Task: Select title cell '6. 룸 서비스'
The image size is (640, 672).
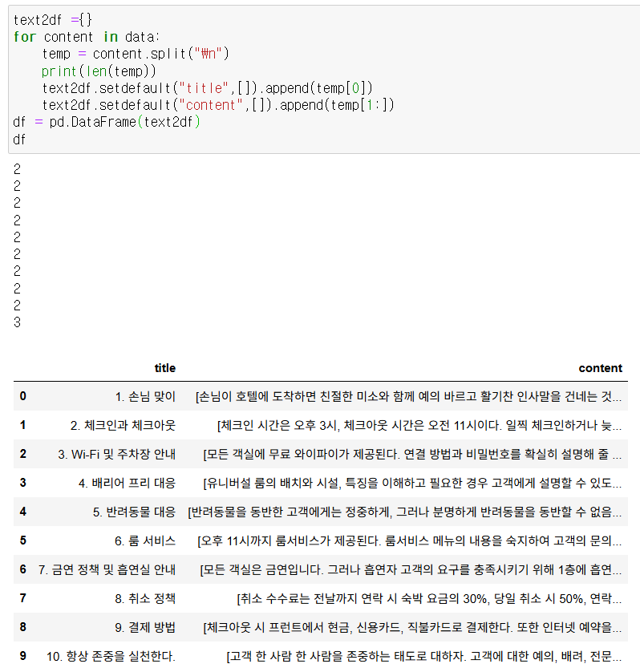Action: click(145, 540)
